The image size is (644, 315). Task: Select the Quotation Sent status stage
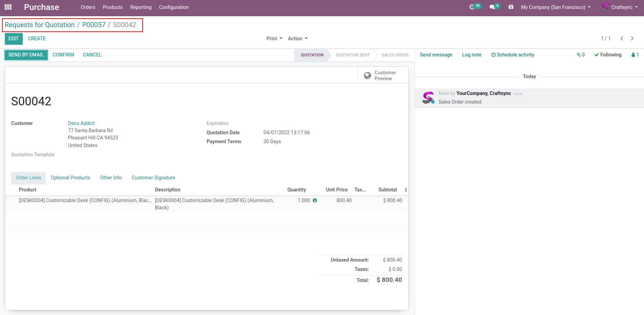(x=352, y=55)
